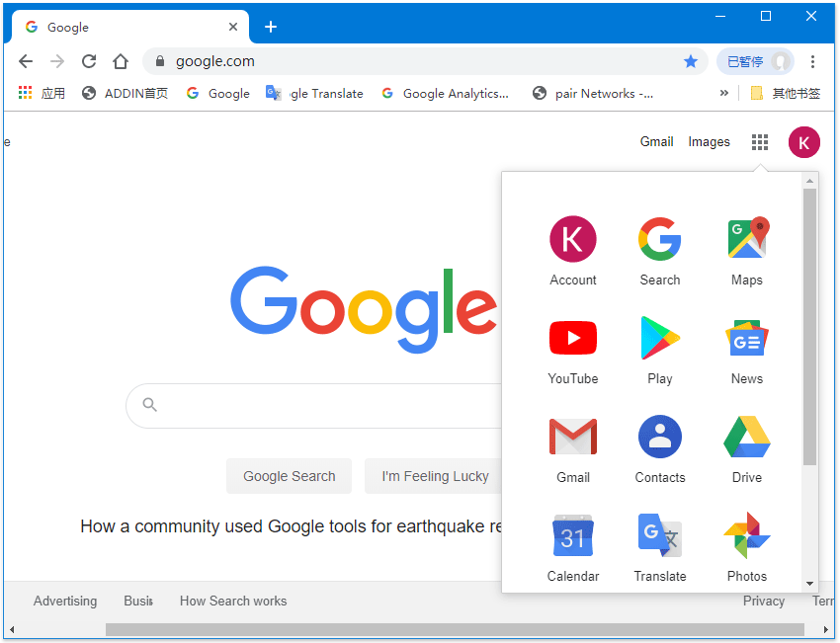Open Play from the apps grid

[x=659, y=350]
